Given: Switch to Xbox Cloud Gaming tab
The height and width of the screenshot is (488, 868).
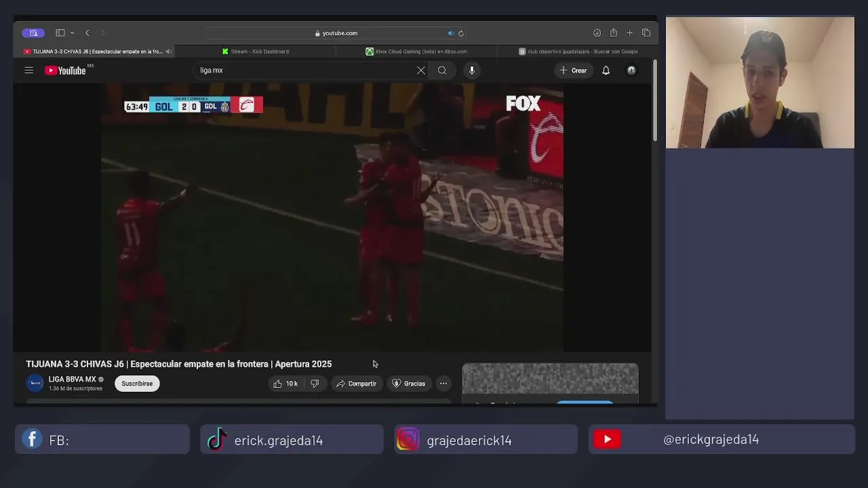Looking at the screenshot, I should pos(416,52).
